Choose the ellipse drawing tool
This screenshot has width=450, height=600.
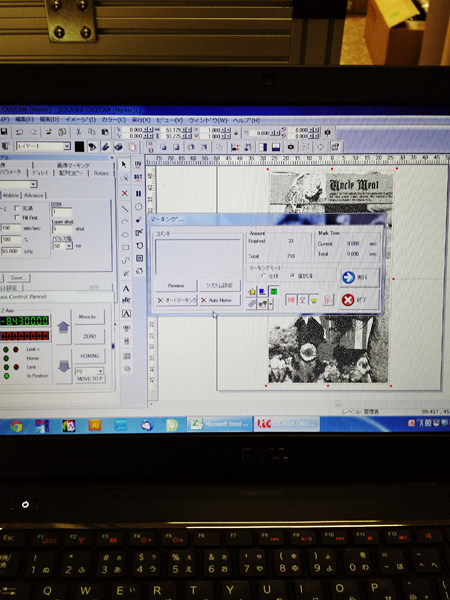pyautogui.click(x=125, y=235)
